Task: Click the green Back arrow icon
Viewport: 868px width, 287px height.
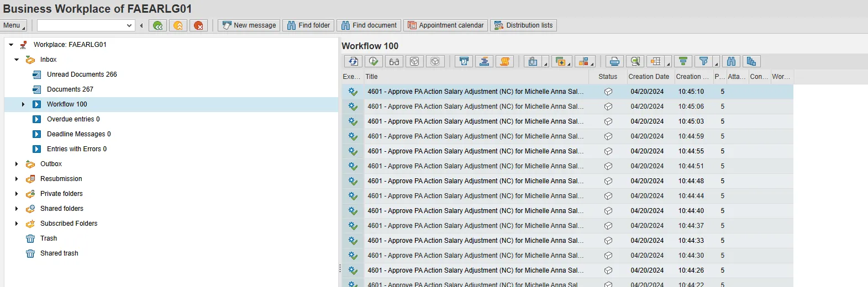Action: click(x=158, y=25)
